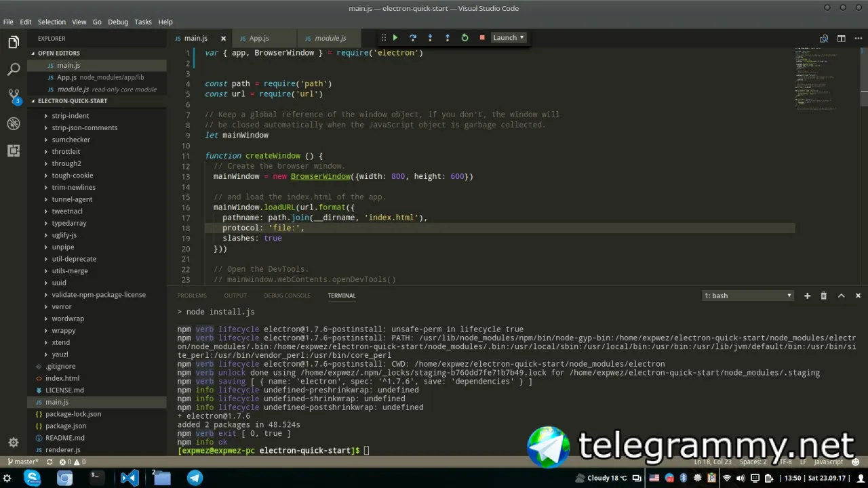This screenshot has width=868, height=488.
Task: Open the Manage gear in the activity bar
Action: tap(14, 443)
